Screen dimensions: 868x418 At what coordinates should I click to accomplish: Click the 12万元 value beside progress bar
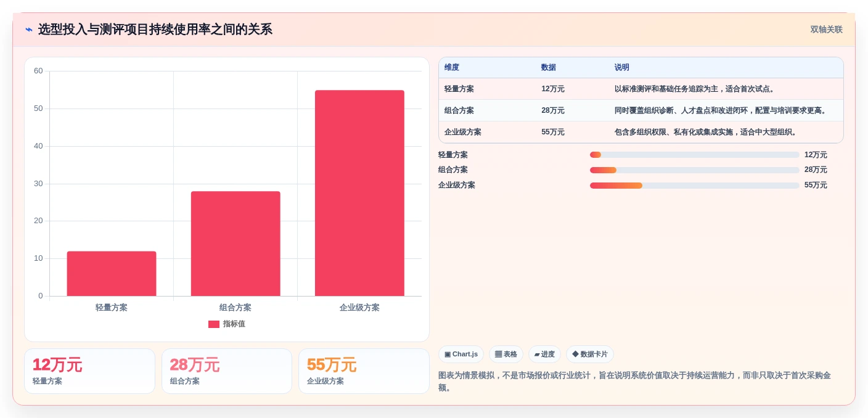(816, 155)
